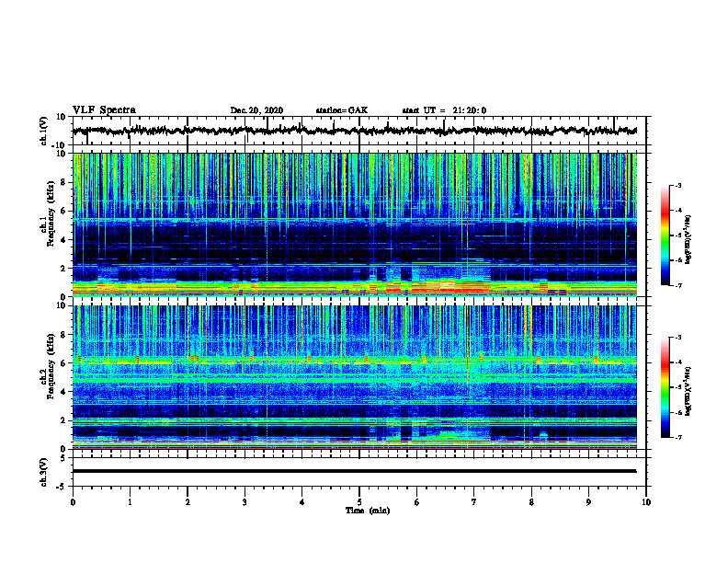728x563 pixels.
Task: Click the "station=GAK" header label
Action: pos(342,110)
